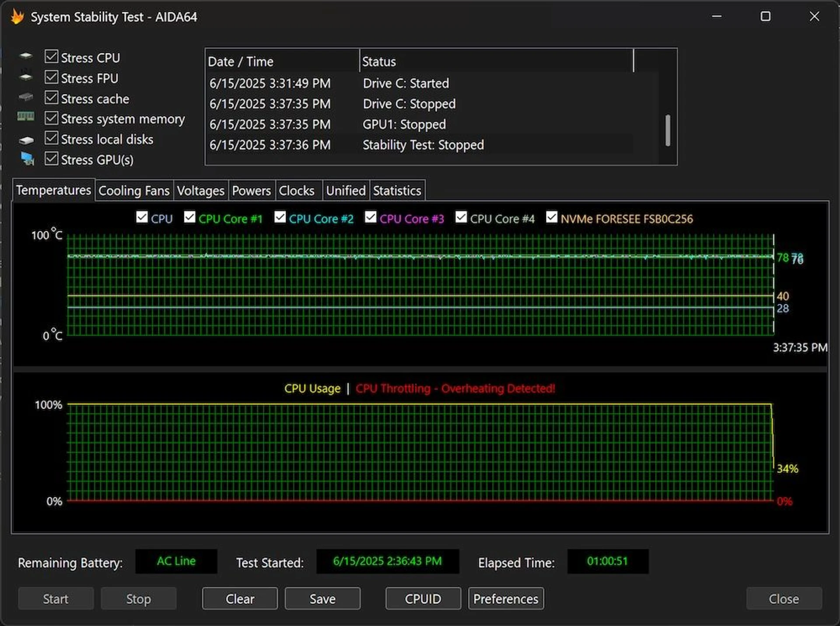Click the Save button
Screen dimensions: 840x626
click(x=322, y=598)
